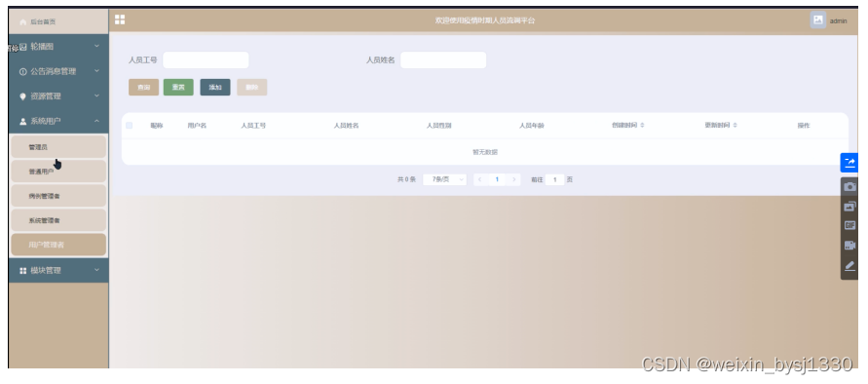Click the 昵称 column header

(157, 126)
